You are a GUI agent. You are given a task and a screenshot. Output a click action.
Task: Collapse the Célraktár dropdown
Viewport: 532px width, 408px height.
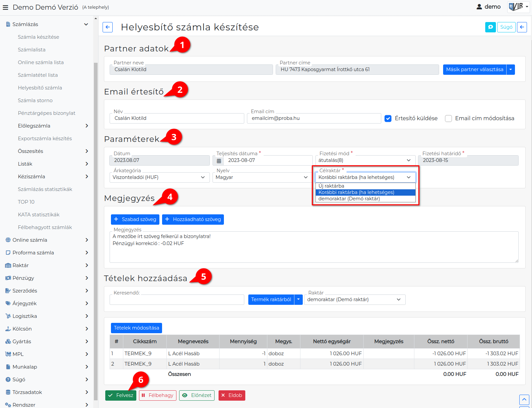pyautogui.click(x=365, y=178)
